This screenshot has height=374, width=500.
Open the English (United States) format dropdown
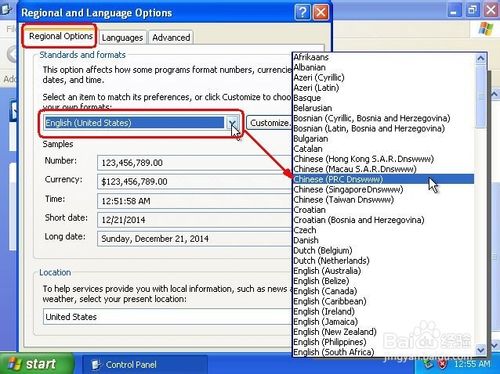point(232,123)
